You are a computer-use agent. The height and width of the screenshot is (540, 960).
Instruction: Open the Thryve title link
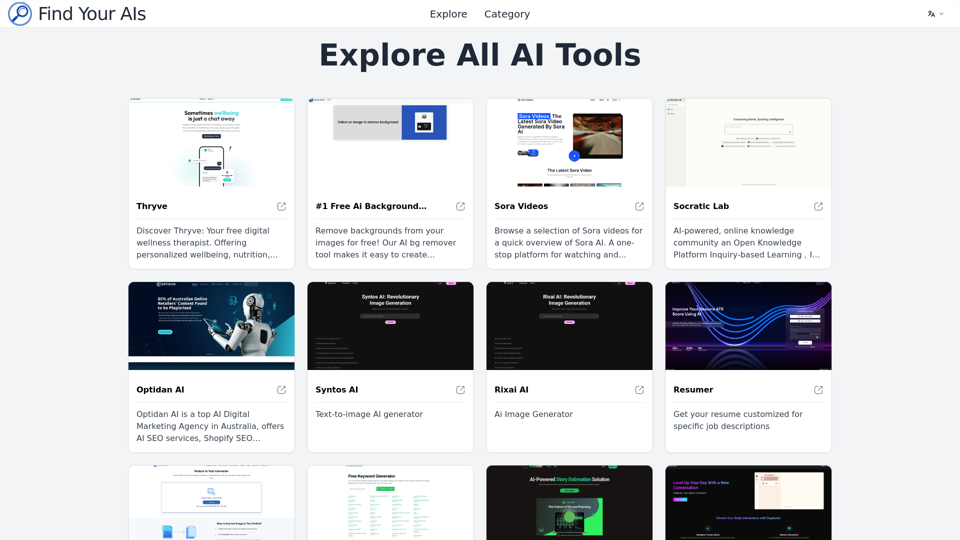pyautogui.click(x=152, y=206)
